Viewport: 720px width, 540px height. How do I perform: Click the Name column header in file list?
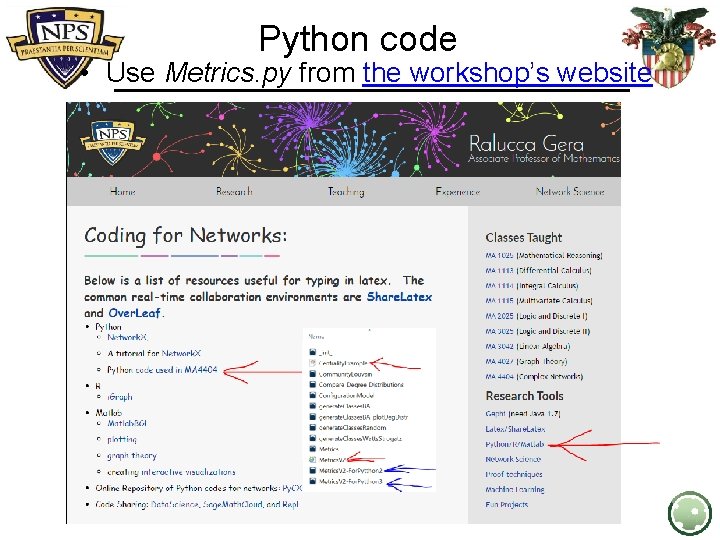[x=316, y=337]
